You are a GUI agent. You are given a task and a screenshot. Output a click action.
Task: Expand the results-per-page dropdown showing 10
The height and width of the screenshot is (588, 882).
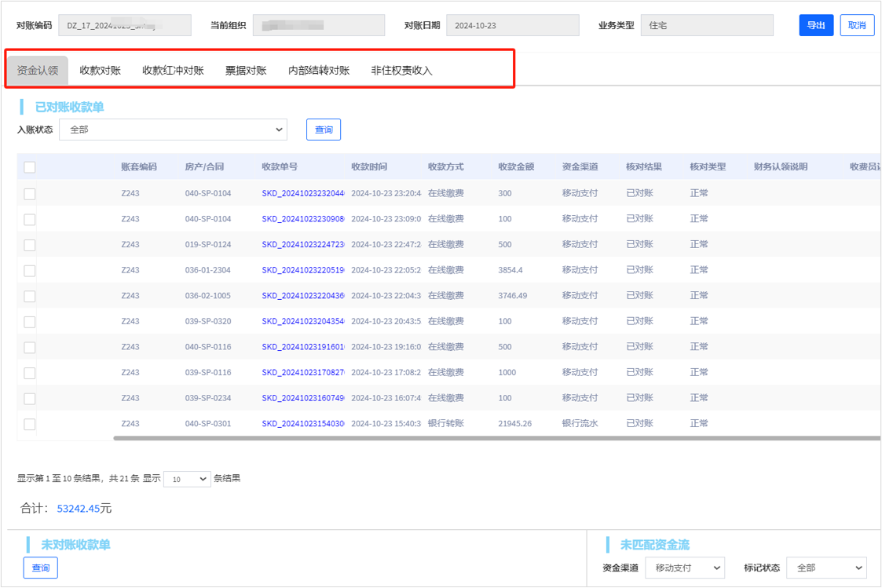187,479
